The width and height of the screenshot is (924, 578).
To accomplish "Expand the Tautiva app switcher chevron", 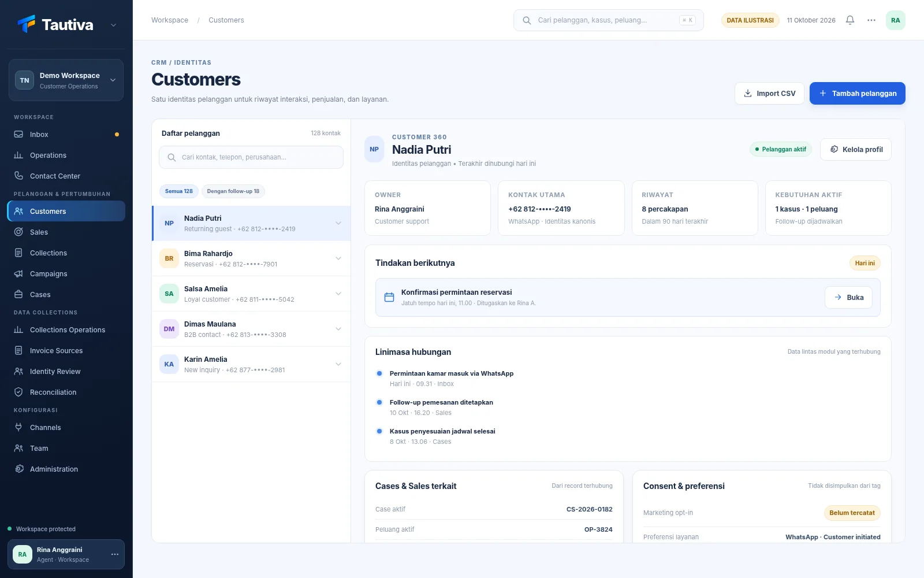I will point(113,25).
